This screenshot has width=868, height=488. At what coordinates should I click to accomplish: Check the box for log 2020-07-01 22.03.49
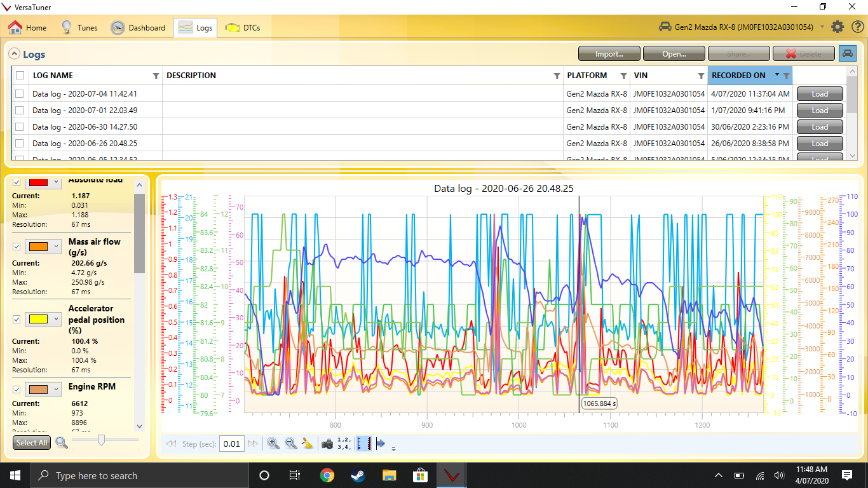pyautogui.click(x=20, y=111)
